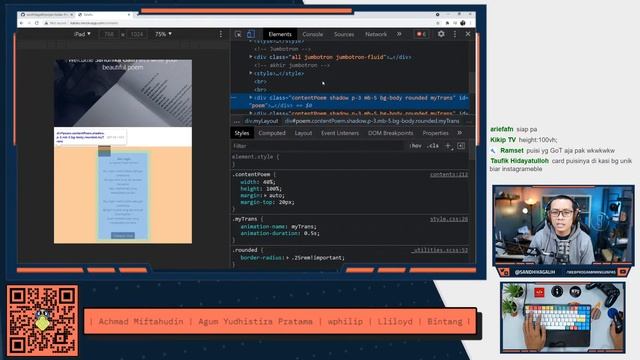This screenshot has width=640, height=360.
Task: Click the Elements panel vertical scrollbar
Action: pos(472,82)
